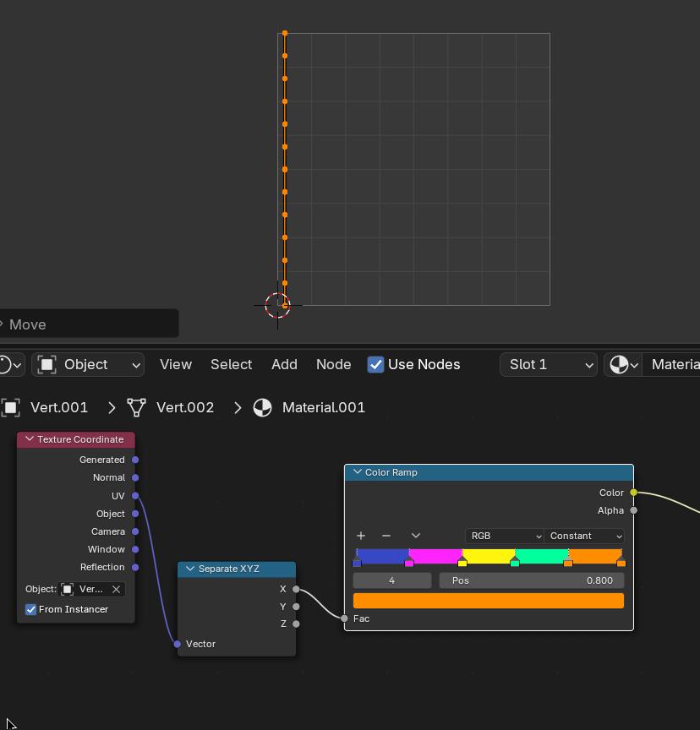This screenshot has width=700, height=730.
Task: Open the Node menu
Action: point(333,364)
